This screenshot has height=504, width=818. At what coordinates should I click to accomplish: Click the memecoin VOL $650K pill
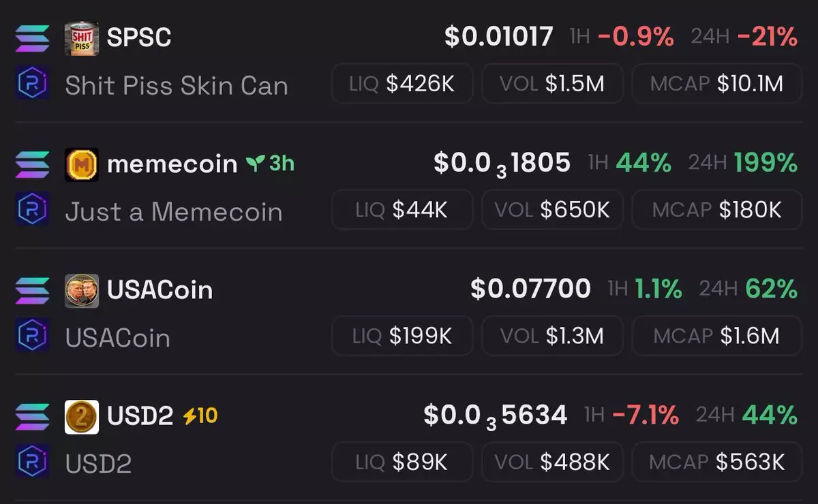[x=552, y=210]
